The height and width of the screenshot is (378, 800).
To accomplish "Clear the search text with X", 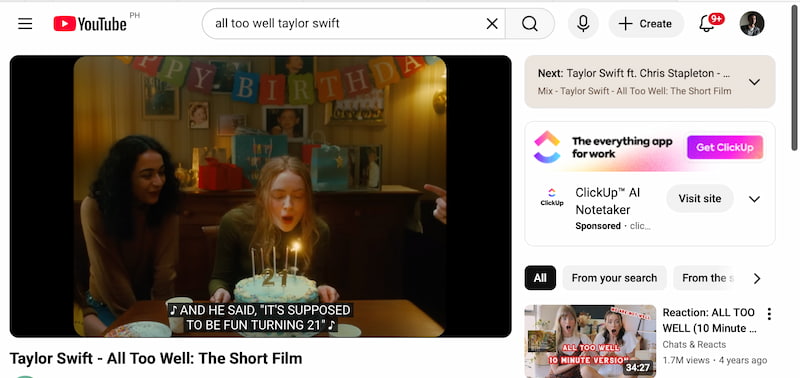I will click(492, 23).
